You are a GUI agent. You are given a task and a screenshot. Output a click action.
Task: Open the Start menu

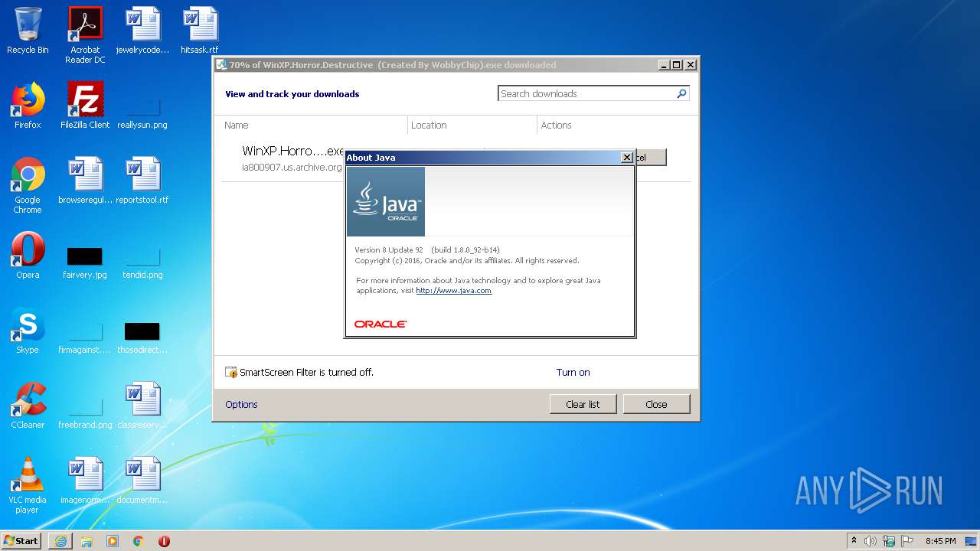point(21,541)
